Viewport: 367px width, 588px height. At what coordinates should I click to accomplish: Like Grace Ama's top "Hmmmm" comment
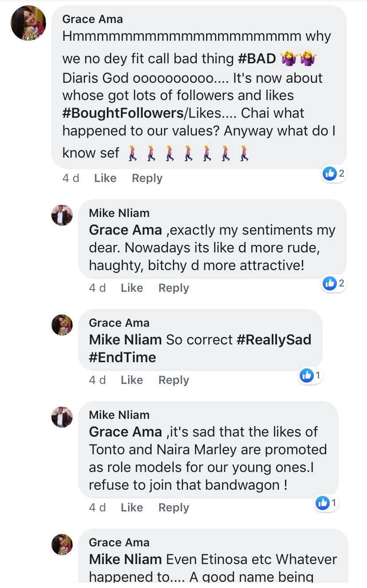click(x=105, y=178)
